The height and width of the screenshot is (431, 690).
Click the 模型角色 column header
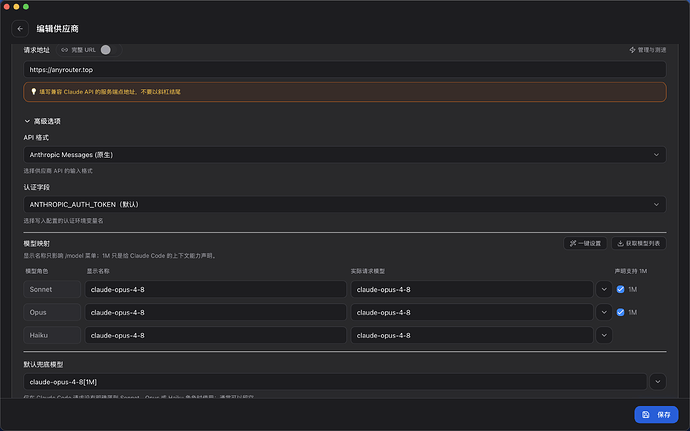(x=37, y=271)
